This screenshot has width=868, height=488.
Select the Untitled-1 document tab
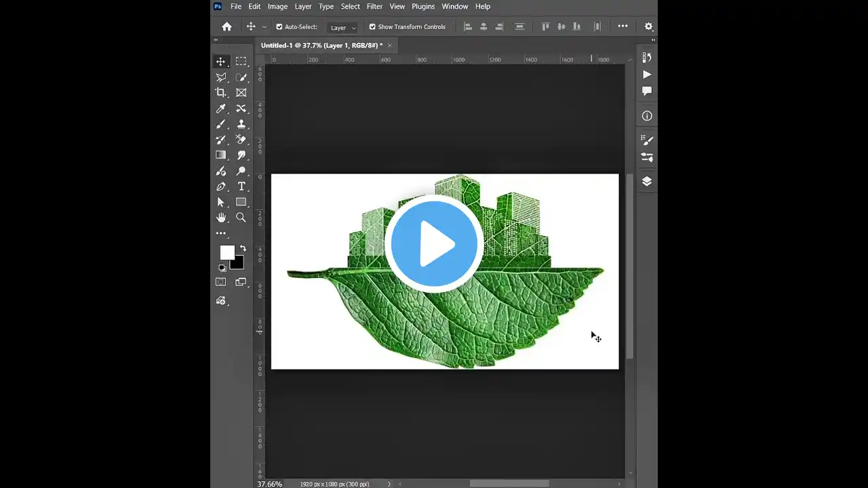point(321,45)
